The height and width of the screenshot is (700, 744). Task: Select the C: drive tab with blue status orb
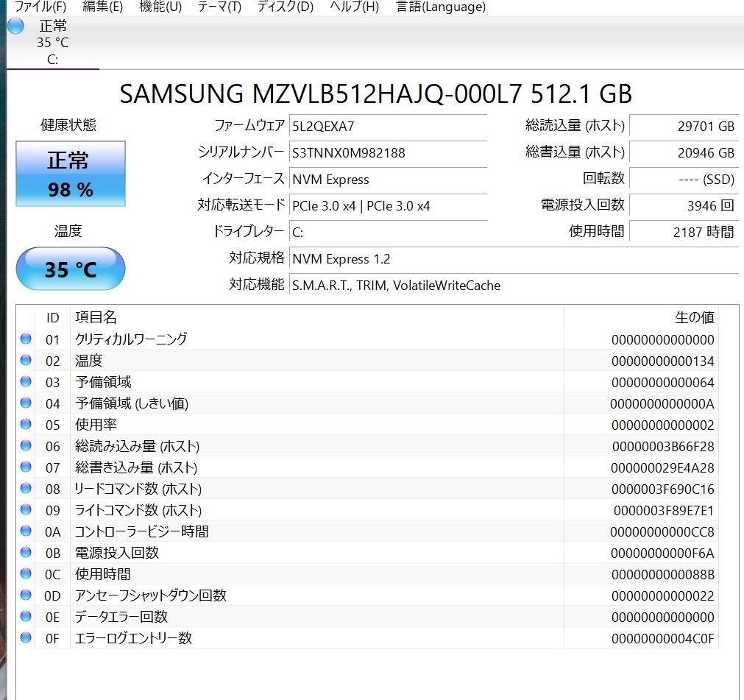click(53, 42)
